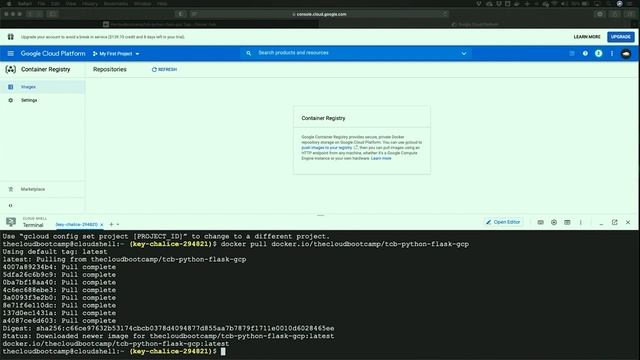Click the Settings gear icon in sidebar
The width and height of the screenshot is (640, 360).
coord(11,100)
